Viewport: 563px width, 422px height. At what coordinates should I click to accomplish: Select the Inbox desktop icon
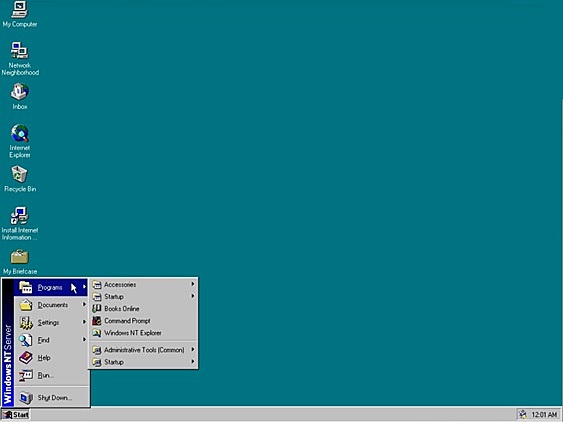[x=20, y=96]
